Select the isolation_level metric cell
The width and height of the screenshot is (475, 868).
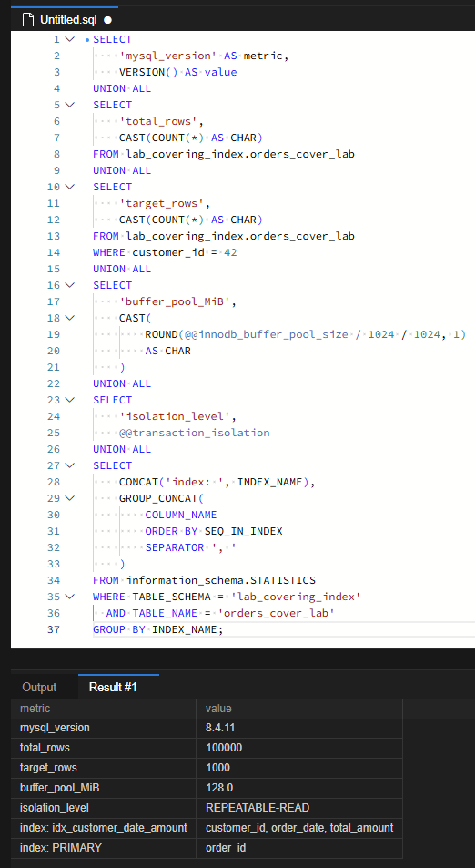pyautogui.click(x=104, y=808)
